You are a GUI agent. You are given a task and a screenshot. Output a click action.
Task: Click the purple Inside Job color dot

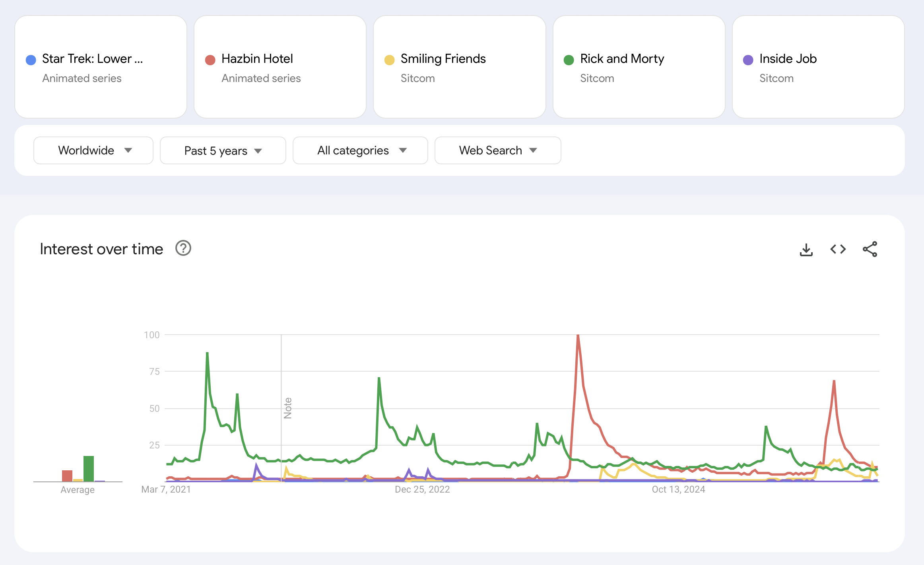tap(748, 60)
